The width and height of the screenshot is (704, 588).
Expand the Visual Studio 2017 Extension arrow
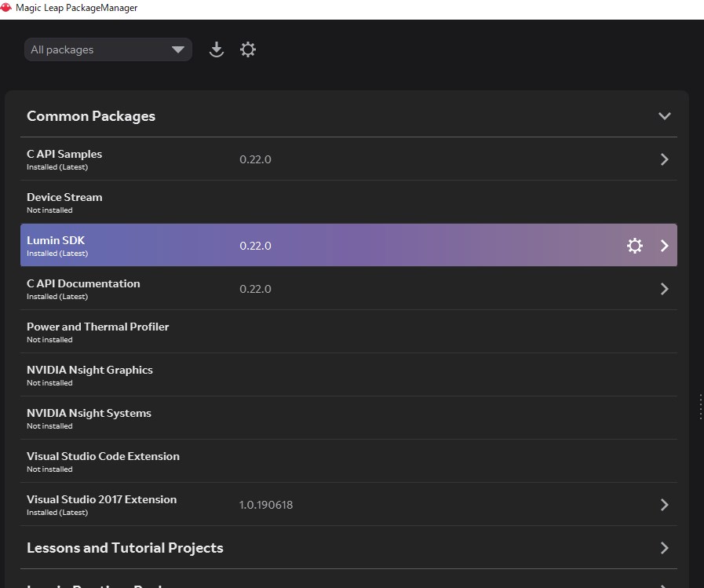(665, 505)
